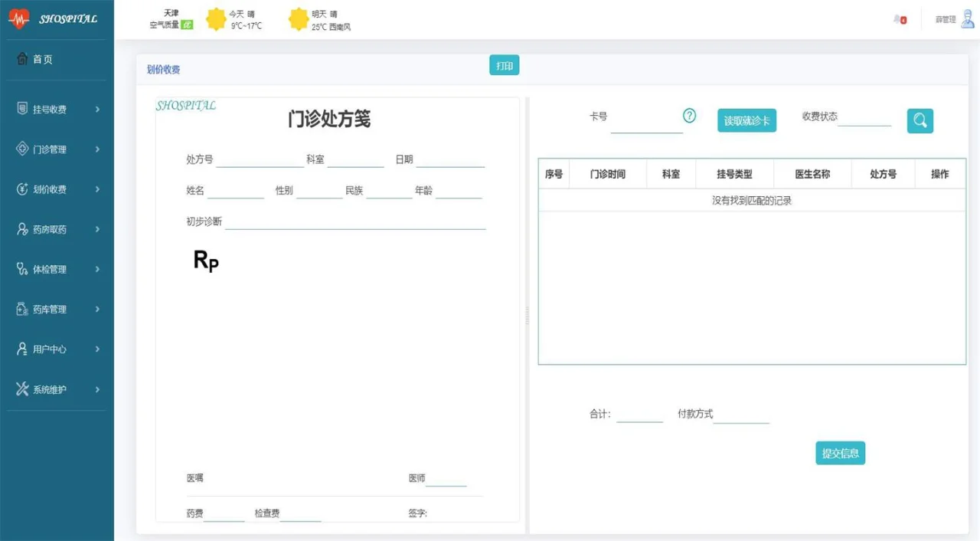Click the user avatar icon

967,19
